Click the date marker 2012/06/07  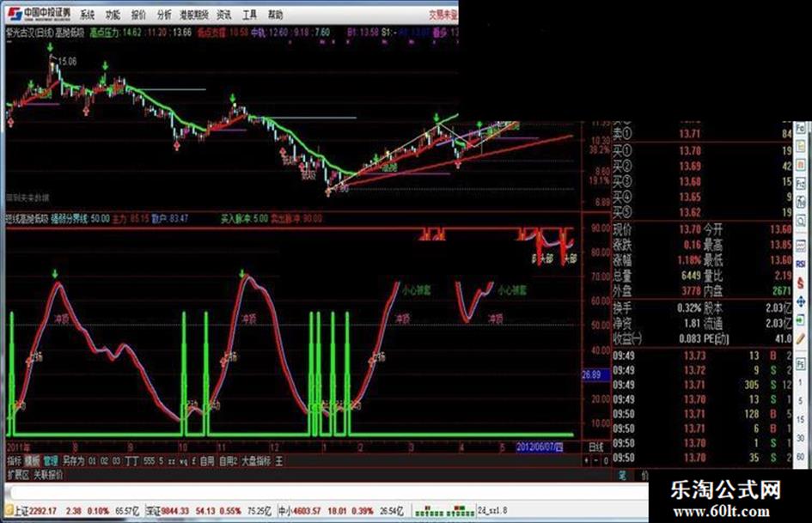click(x=540, y=447)
